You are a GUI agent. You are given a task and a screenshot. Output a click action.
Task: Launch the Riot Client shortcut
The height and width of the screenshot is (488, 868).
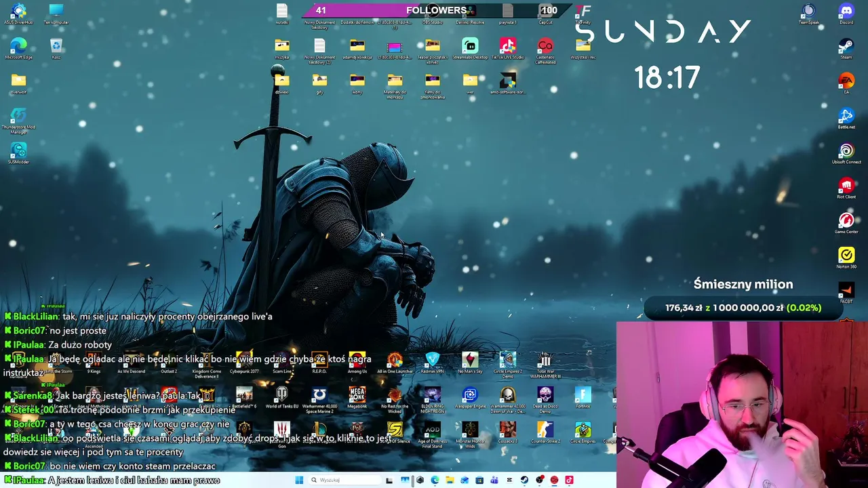846,189
